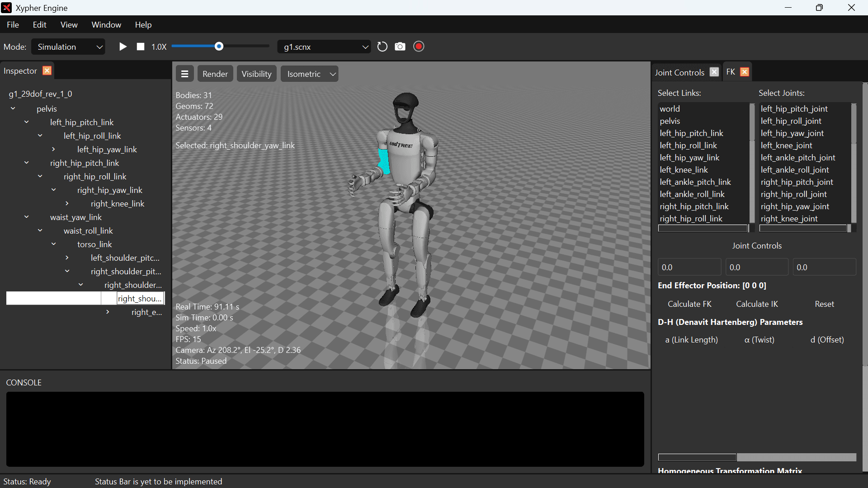Open the Isometric view dropdown
Viewport: 868px width, 488px height.
coord(309,73)
